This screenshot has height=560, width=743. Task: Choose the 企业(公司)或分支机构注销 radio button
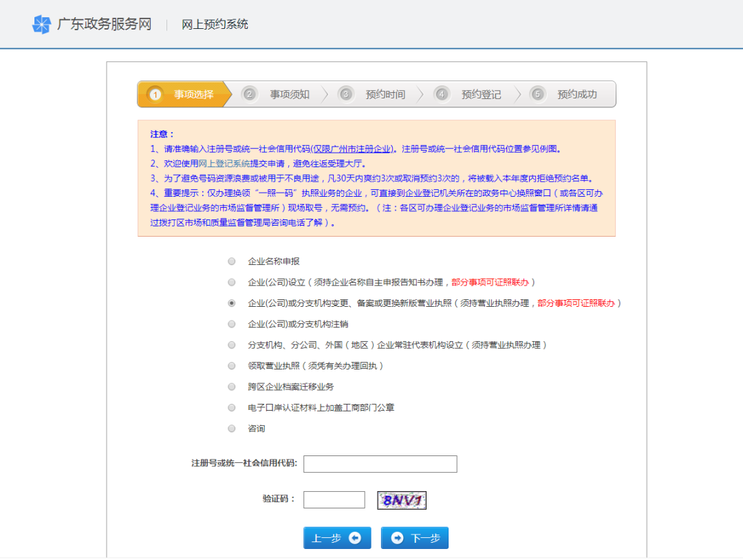[x=232, y=323]
